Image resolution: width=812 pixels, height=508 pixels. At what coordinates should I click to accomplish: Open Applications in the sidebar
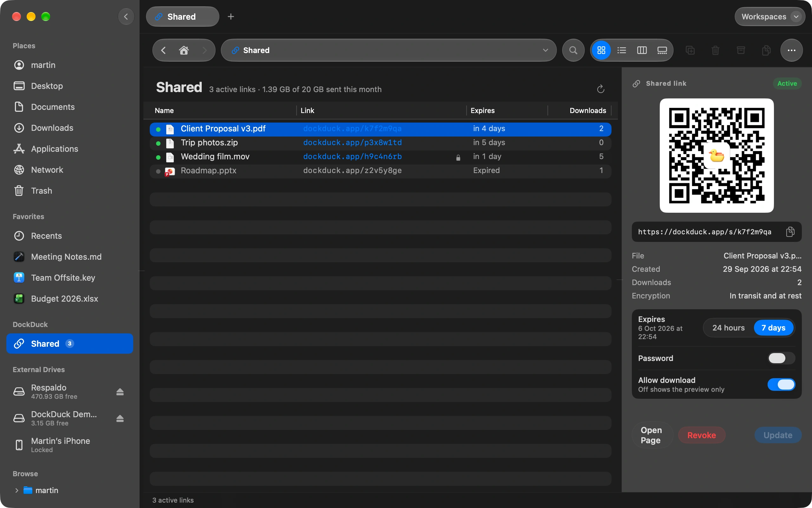(x=70, y=149)
